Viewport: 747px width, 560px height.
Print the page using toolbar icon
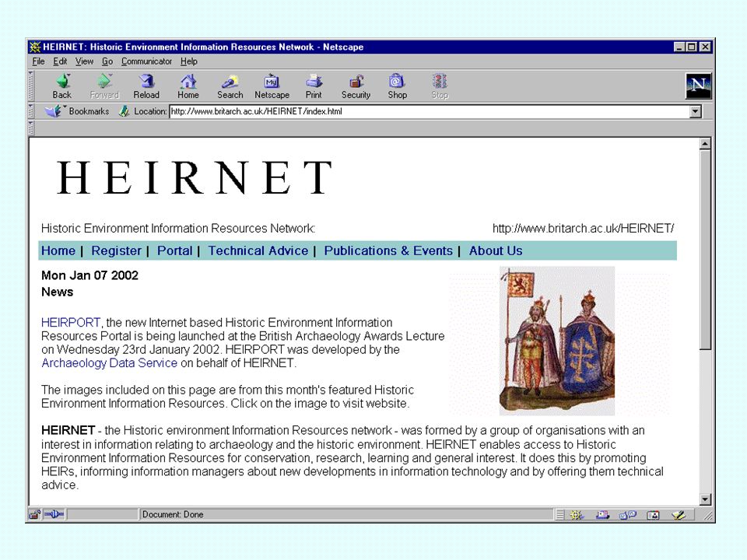314,86
